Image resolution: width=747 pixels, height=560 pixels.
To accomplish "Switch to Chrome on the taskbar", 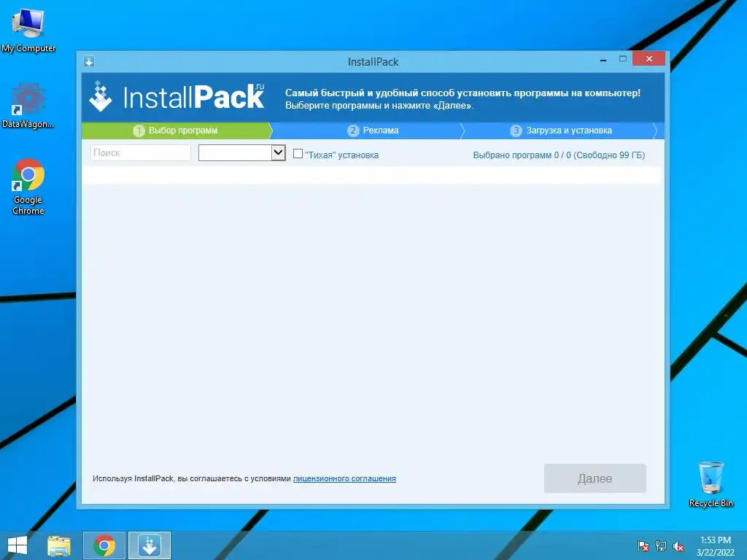I will click(x=104, y=545).
